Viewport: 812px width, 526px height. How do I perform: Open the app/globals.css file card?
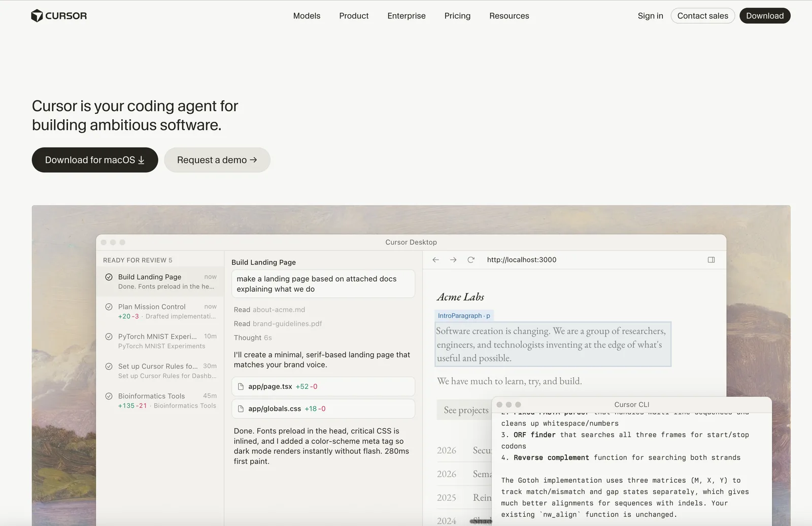click(323, 409)
